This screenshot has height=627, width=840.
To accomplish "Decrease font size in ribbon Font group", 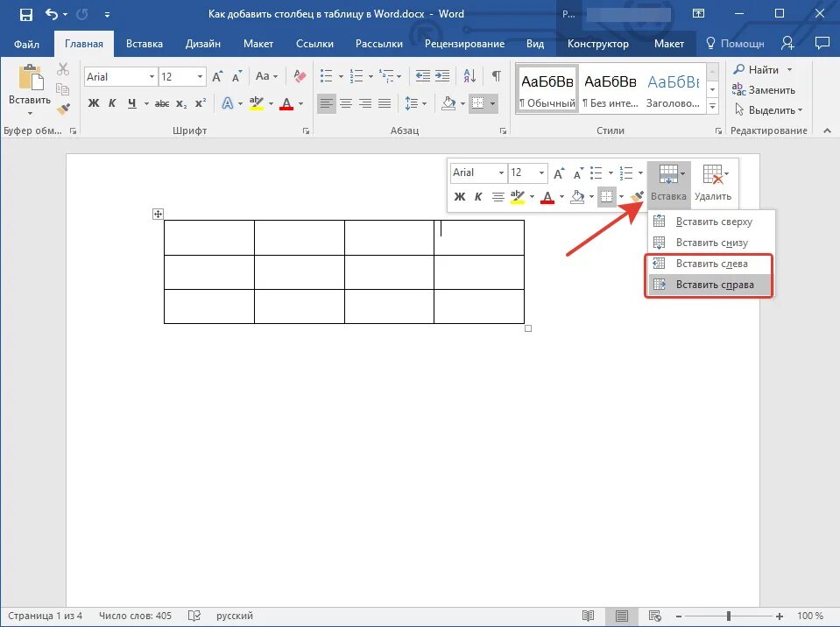I will pyautogui.click(x=236, y=76).
